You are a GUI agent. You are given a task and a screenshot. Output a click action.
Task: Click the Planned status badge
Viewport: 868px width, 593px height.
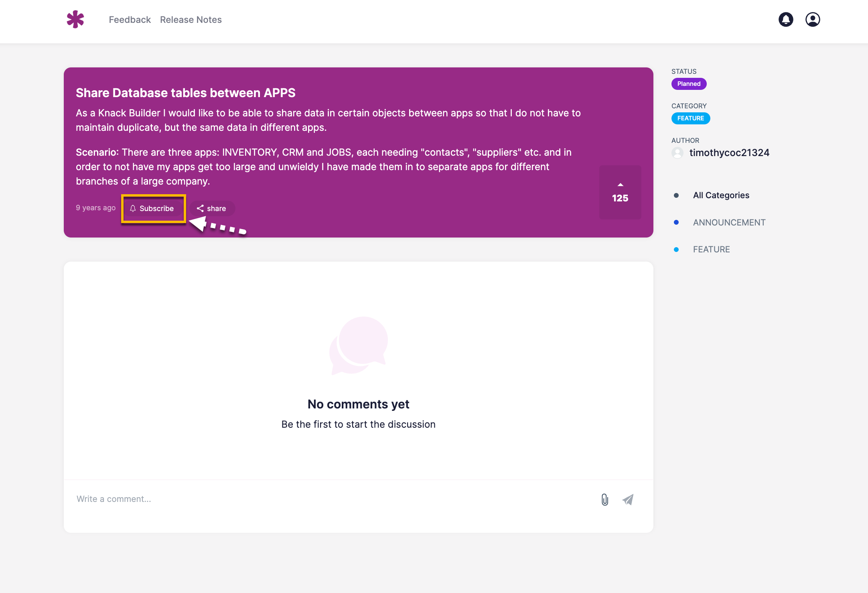689,84
